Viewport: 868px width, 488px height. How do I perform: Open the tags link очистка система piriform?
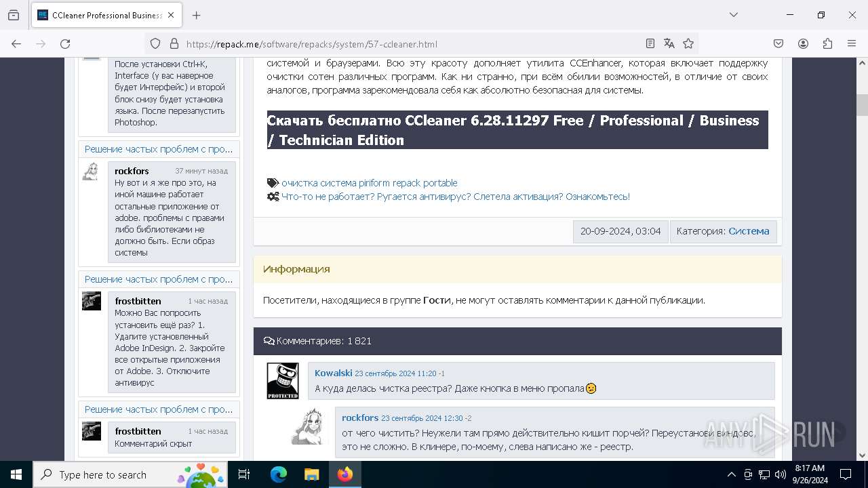click(370, 183)
